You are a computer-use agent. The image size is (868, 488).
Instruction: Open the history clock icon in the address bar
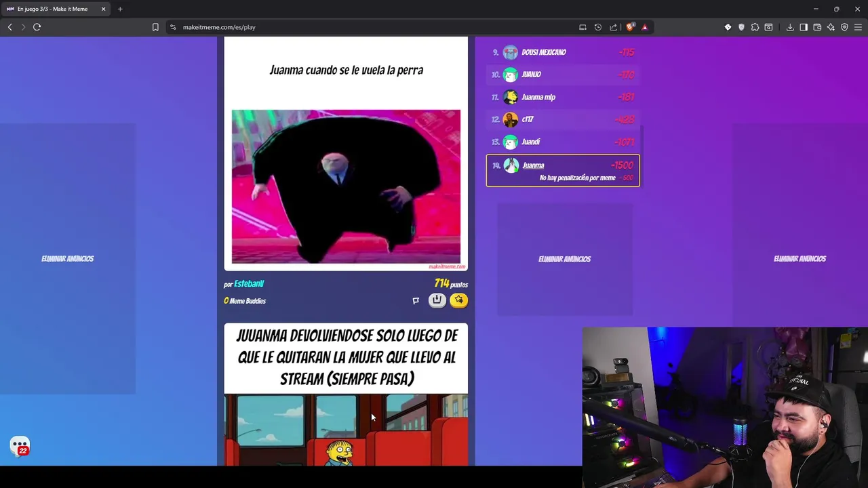click(x=598, y=27)
